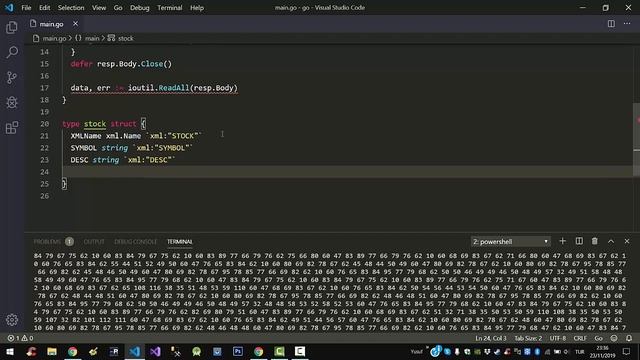Click the VS Code taskbar icon
Image resolution: width=640 pixels, height=360 pixels.
coord(135,351)
